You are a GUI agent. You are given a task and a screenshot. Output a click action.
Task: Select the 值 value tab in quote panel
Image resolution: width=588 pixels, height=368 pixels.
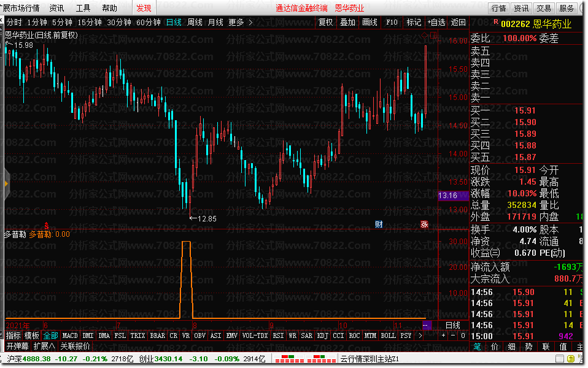(563, 347)
